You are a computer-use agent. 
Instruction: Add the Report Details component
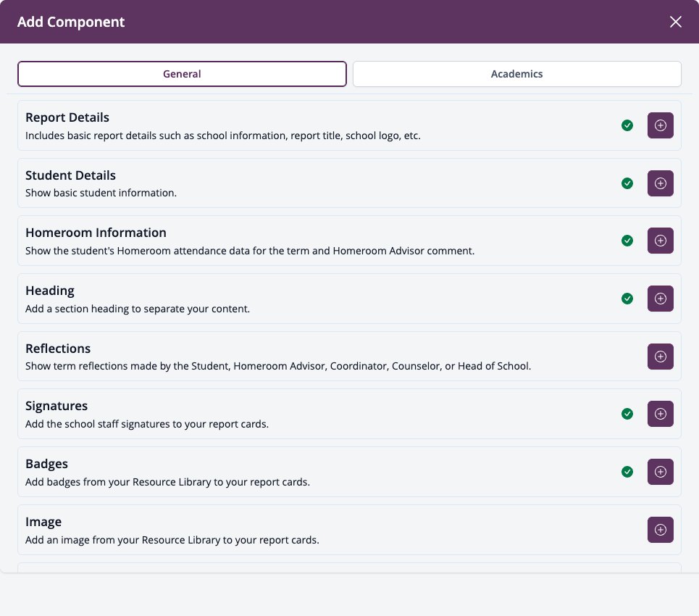[660, 125]
